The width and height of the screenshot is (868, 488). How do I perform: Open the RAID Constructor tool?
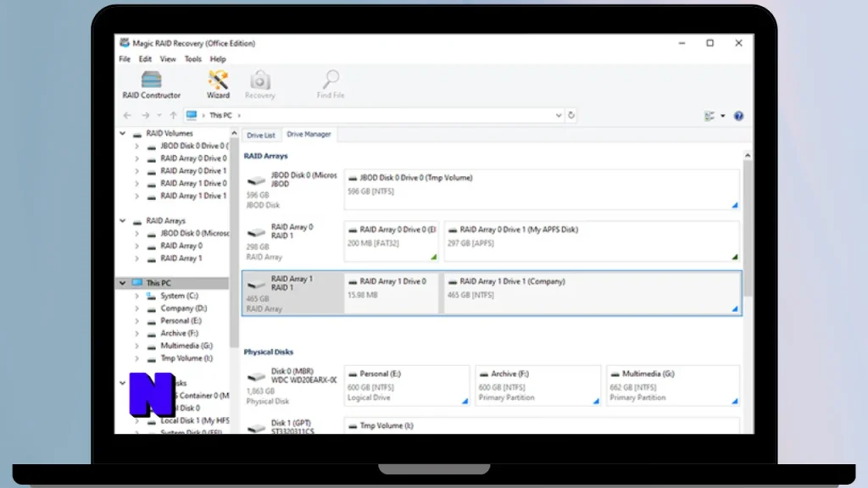pyautogui.click(x=151, y=85)
